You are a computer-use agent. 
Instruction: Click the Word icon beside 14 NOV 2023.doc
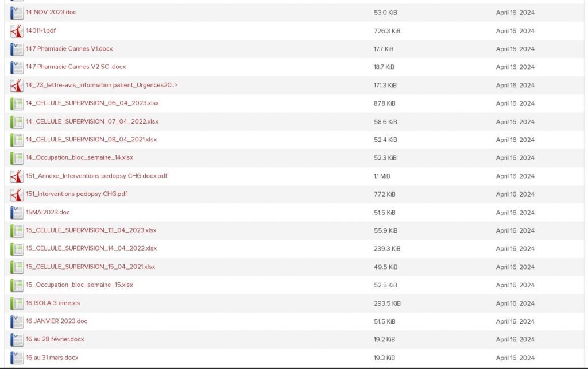click(x=17, y=13)
